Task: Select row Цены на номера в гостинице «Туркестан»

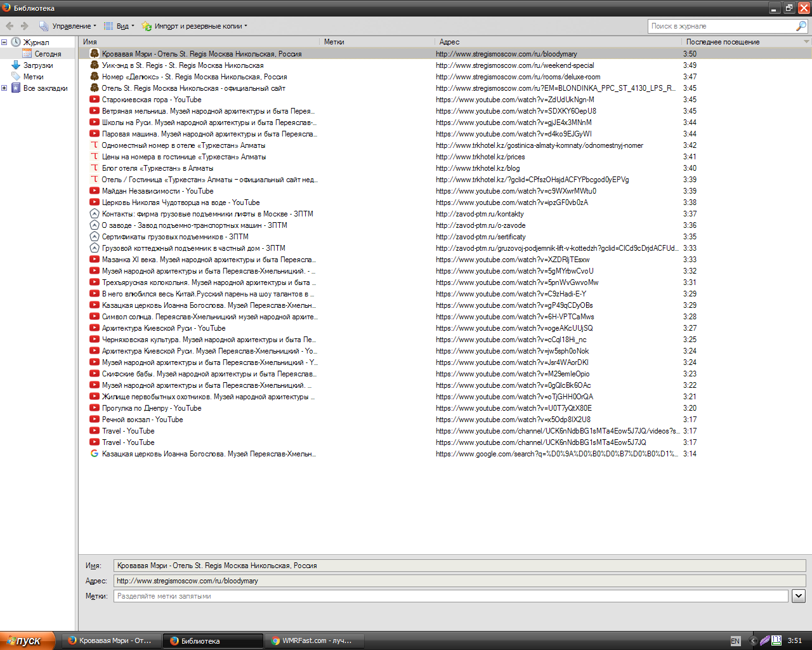Action: 445,156
